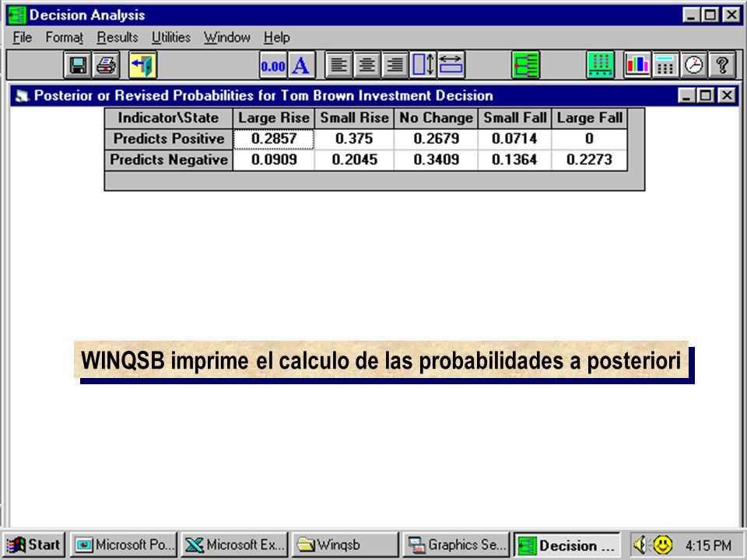Open the Help menu
Viewport: 747px width, 560px height.
[x=277, y=37]
